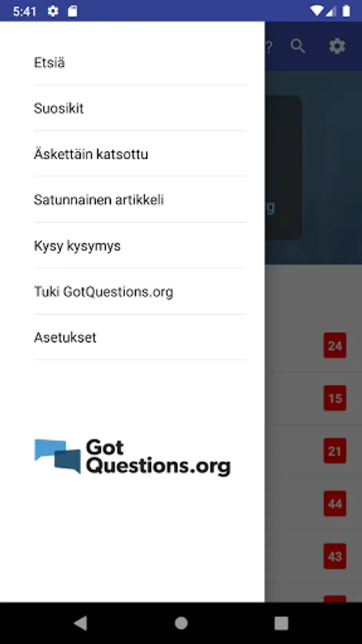Tap the red 44 badge
The height and width of the screenshot is (644, 362).
coord(335,503)
